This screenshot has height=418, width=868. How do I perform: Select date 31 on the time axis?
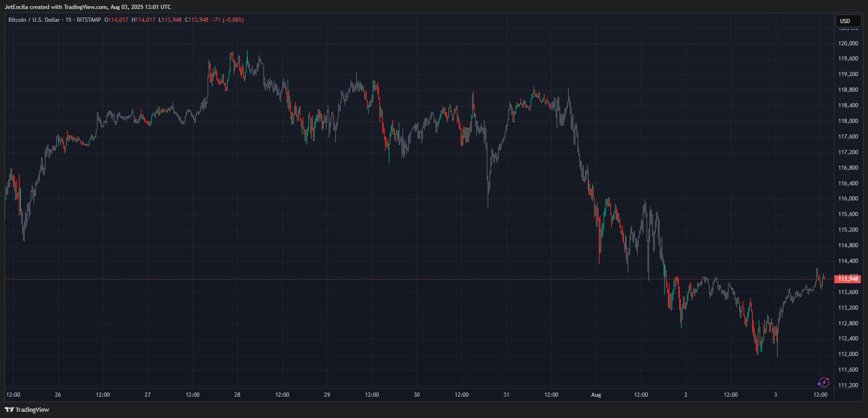(x=506, y=395)
